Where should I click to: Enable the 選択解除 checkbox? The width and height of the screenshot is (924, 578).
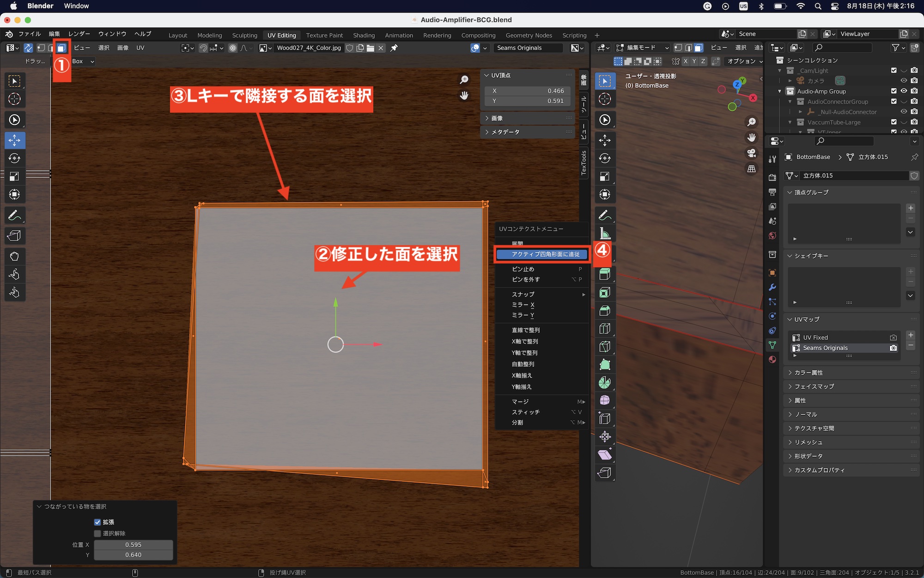pyautogui.click(x=97, y=534)
